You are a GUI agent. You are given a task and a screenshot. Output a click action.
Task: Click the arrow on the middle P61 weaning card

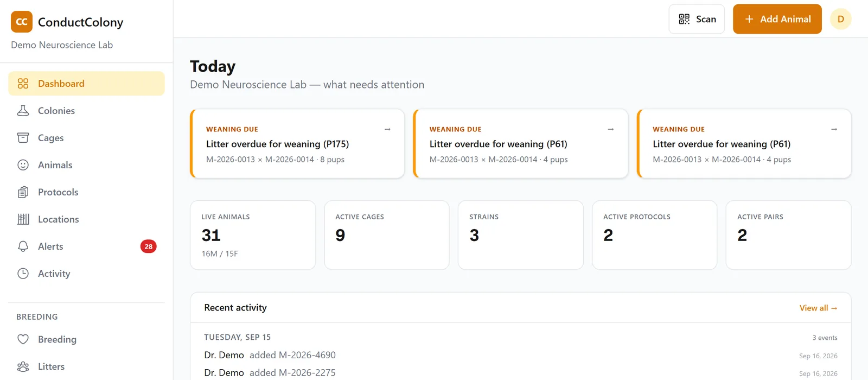click(x=611, y=129)
